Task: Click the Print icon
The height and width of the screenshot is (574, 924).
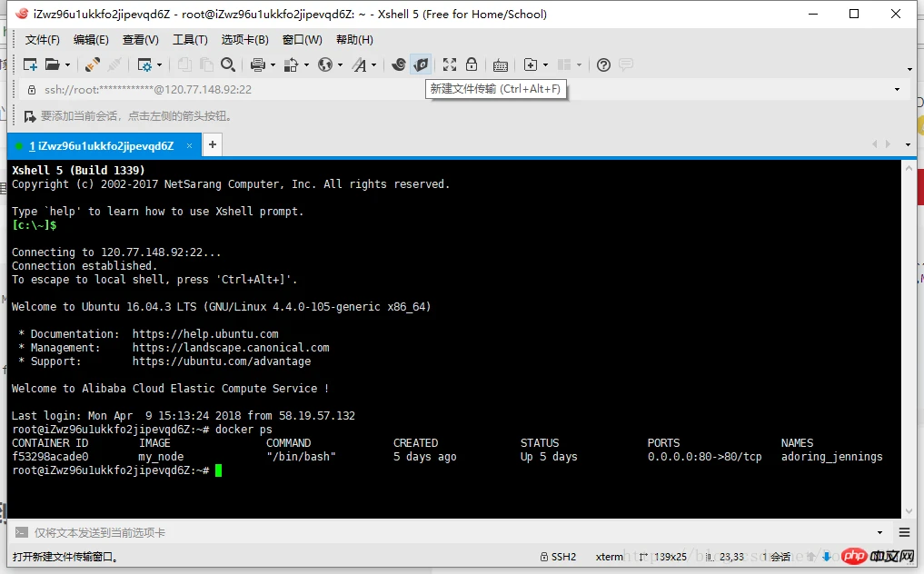Action: click(x=257, y=64)
